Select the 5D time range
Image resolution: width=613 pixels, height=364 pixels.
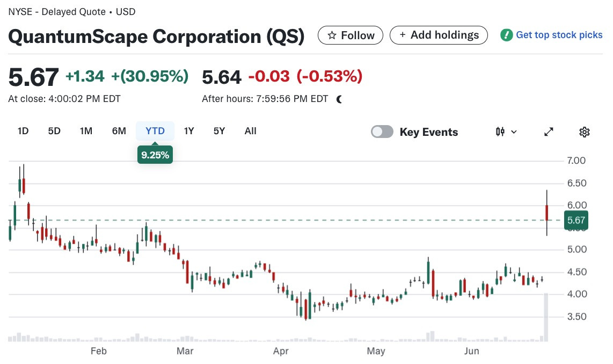[x=54, y=131]
